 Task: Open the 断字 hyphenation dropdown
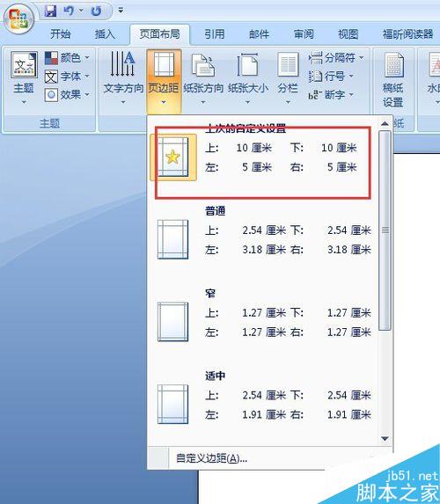[x=331, y=95]
